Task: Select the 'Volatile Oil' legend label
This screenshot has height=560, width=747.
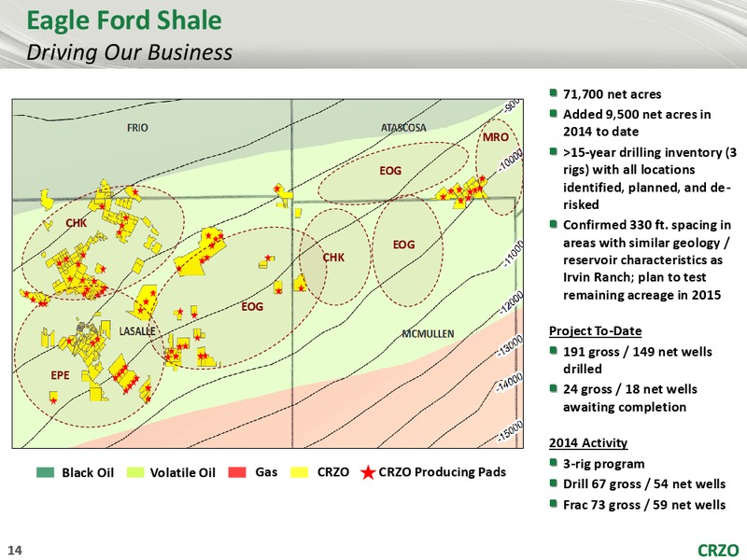Action: coord(182,472)
